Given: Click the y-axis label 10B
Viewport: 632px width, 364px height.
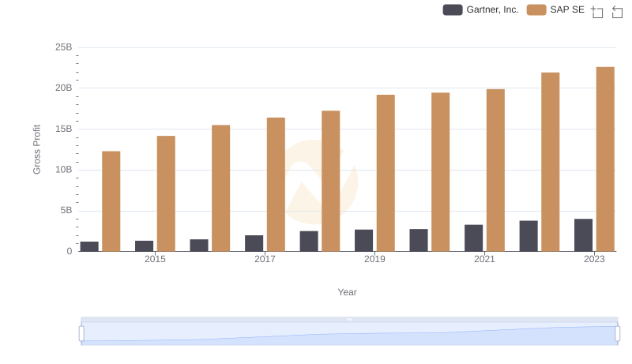Looking at the screenshot, I should [x=64, y=170].
